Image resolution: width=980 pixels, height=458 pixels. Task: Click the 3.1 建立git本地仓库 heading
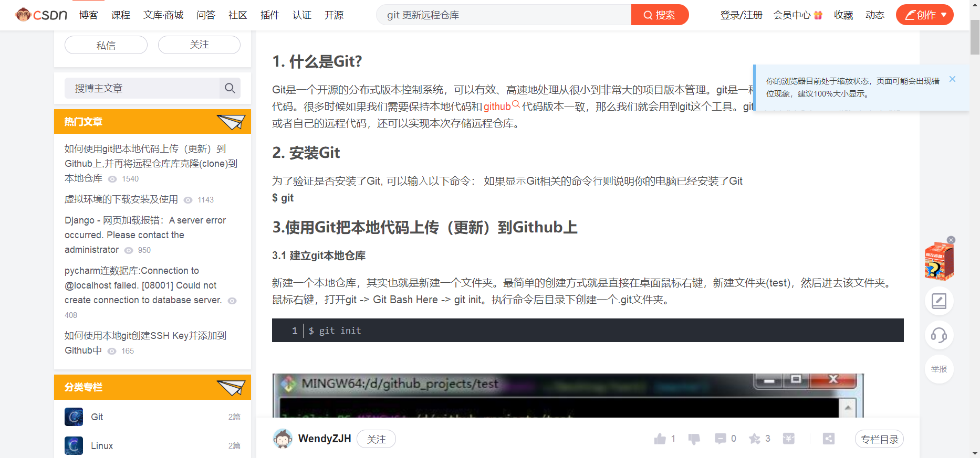click(319, 255)
